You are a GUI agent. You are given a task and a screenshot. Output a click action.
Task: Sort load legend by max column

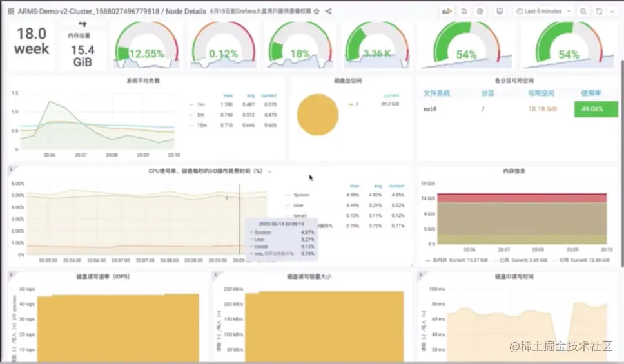coord(228,96)
